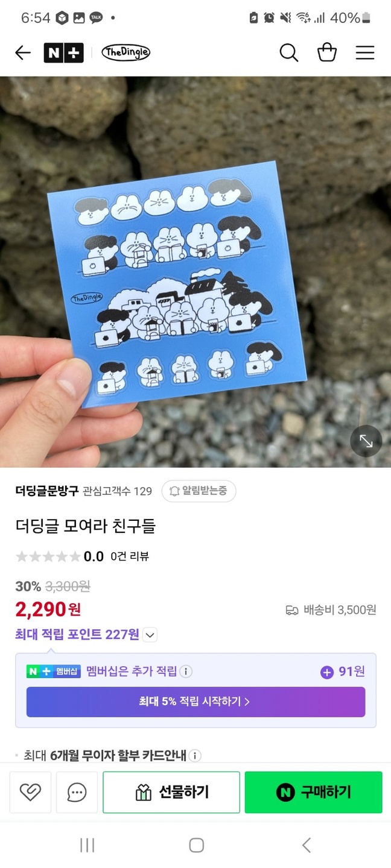Tap the 최대 5% 적립 시작하기 button
This screenshot has height=868, width=391.
(x=195, y=702)
